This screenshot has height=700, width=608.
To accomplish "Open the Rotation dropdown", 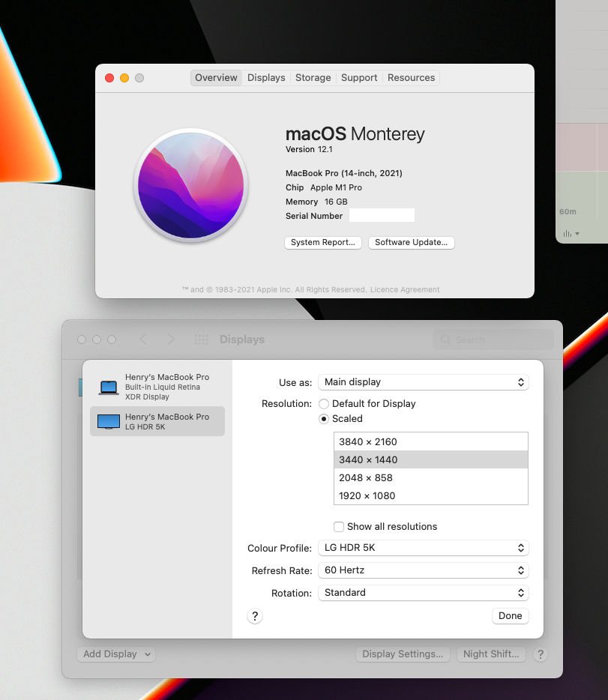I will 423,593.
